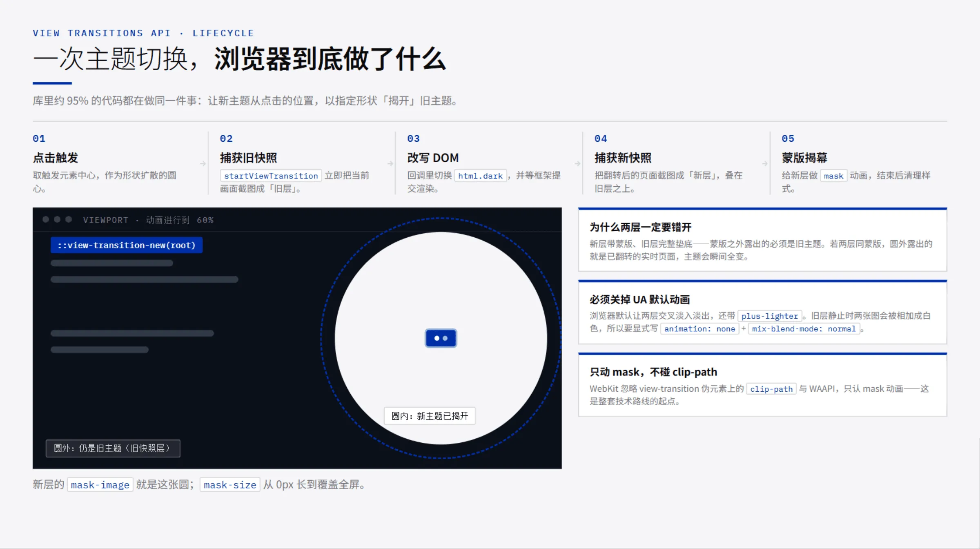Click the step number 03
The width and height of the screenshot is (980, 549).
413,138
